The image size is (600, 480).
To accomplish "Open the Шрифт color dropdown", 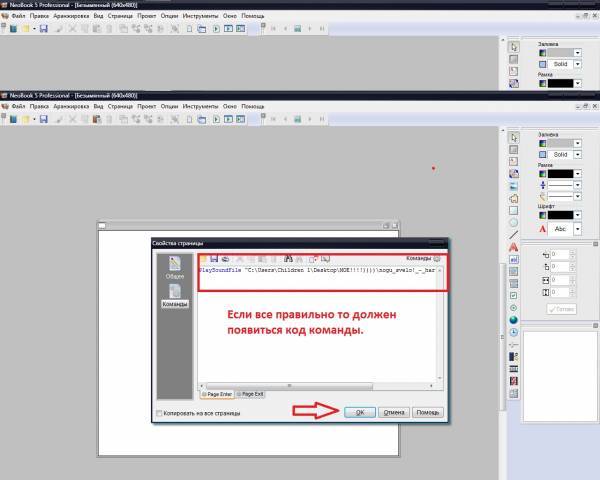I will [x=579, y=213].
